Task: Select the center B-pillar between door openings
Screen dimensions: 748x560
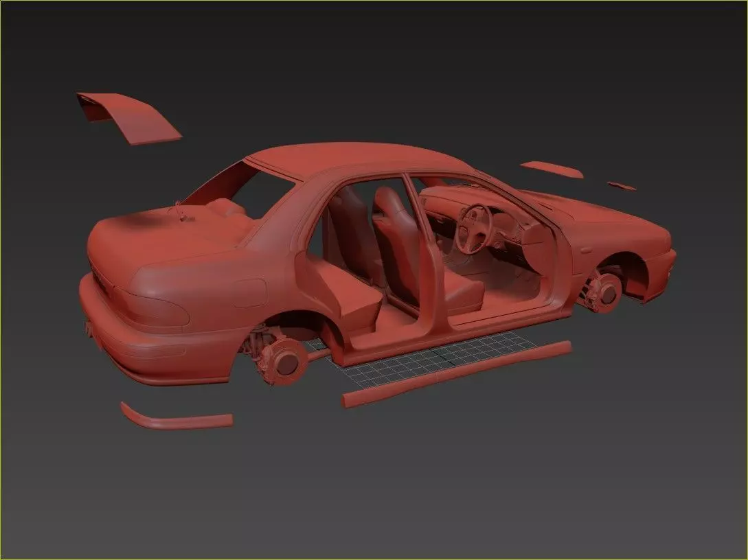Action: (x=427, y=257)
